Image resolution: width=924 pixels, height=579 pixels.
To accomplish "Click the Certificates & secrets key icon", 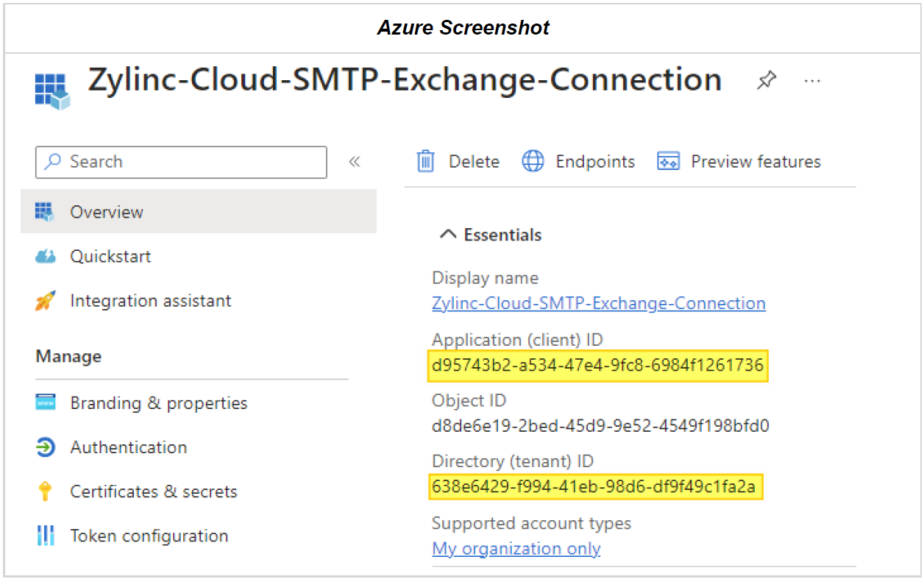I will coord(46,491).
